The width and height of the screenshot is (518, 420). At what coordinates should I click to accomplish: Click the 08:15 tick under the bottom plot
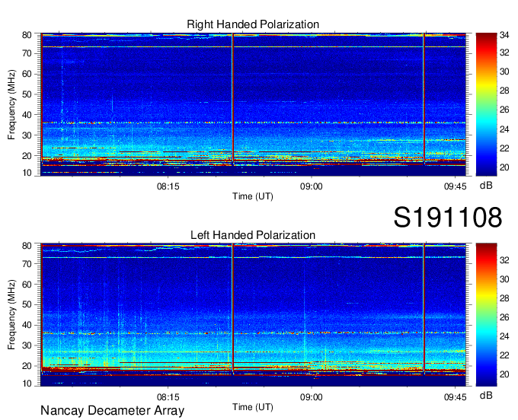point(168,397)
